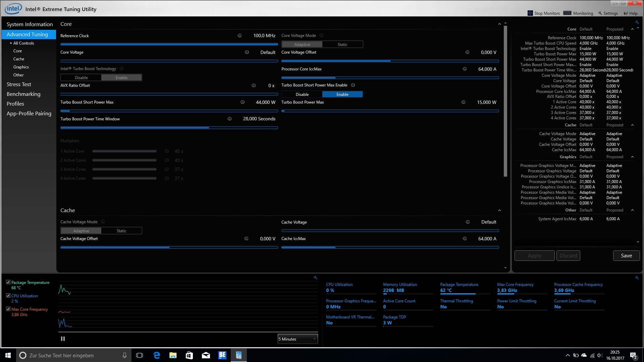Open Settings from the wrench icon
Screen dimensions: 644x362
pyautogui.click(x=600, y=13)
